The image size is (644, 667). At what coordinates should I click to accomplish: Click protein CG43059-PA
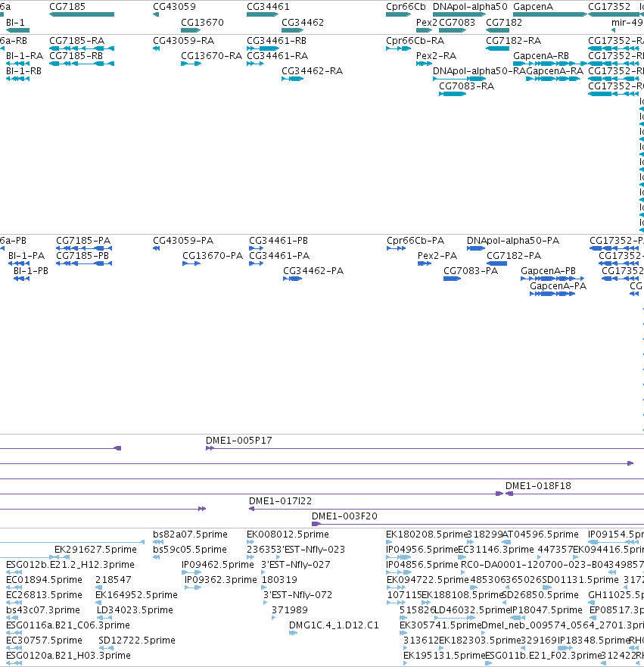pos(183,241)
